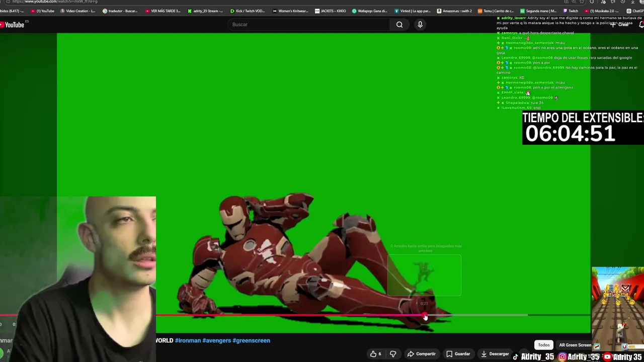The width and height of the screenshot is (644, 362).
Task: Click the video progress scrubber handle
Action: point(425,316)
